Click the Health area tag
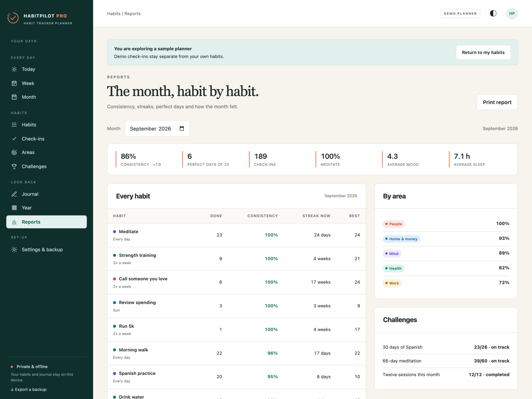532x399 pixels. pyautogui.click(x=393, y=268)
